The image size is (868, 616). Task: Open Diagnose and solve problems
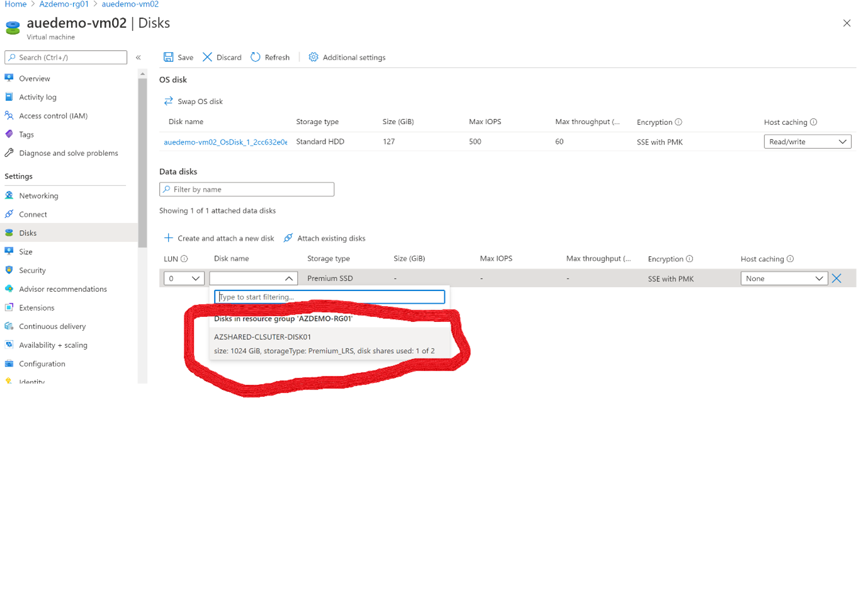pos(69,152)
